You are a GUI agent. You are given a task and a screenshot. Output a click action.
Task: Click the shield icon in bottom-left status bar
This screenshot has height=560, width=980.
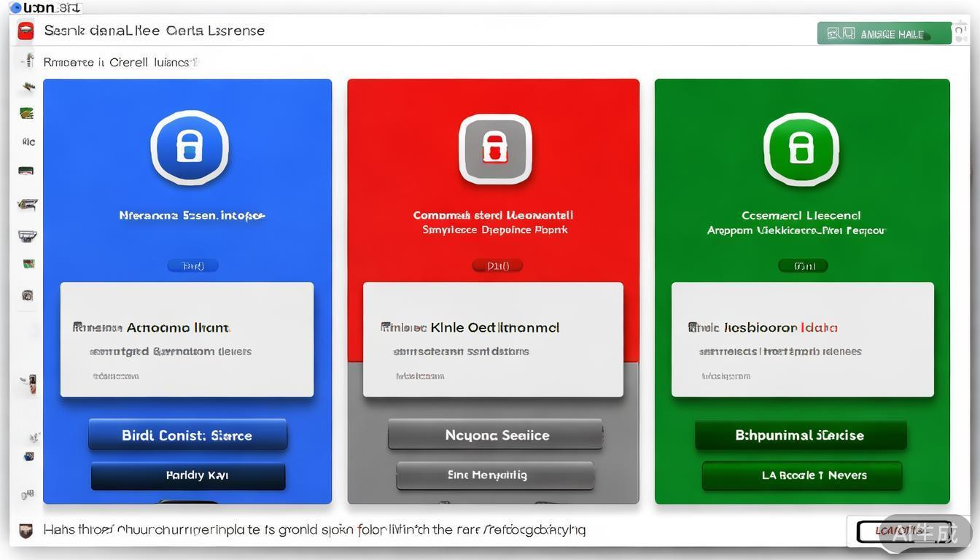point(26,531)
